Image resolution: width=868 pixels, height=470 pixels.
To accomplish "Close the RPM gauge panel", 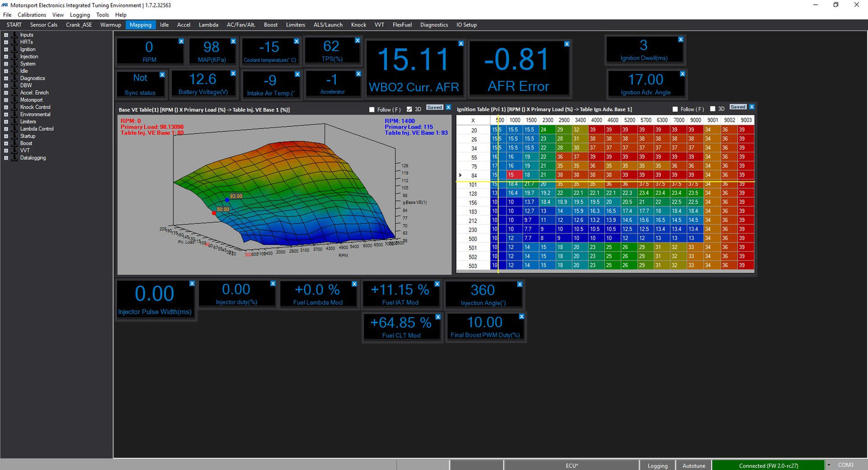I will pos(181,41).
